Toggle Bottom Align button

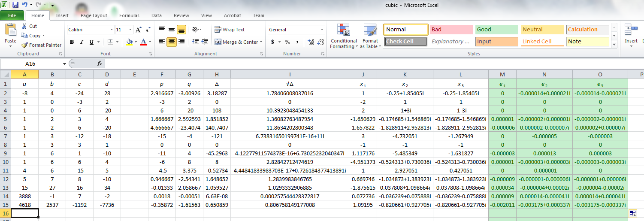181,30
